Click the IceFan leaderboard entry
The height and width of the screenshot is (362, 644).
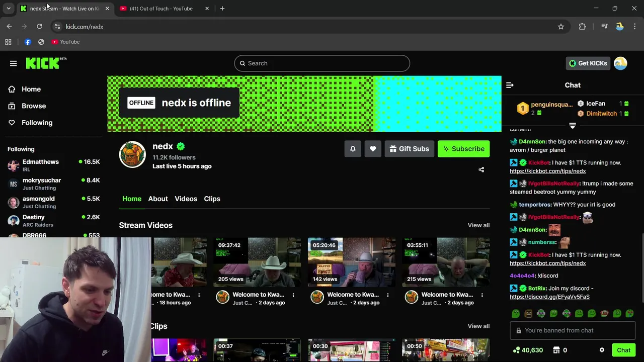click(x=603, y=104)
